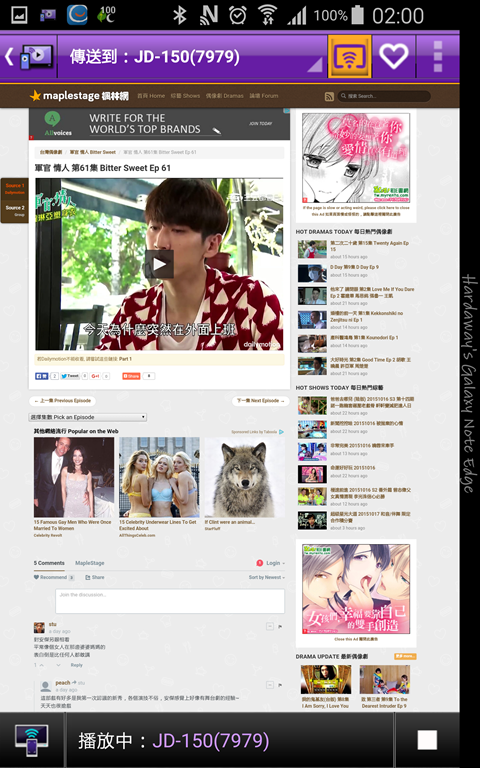
Task: Collapse peach's comment with minus button
Action: 270,685
